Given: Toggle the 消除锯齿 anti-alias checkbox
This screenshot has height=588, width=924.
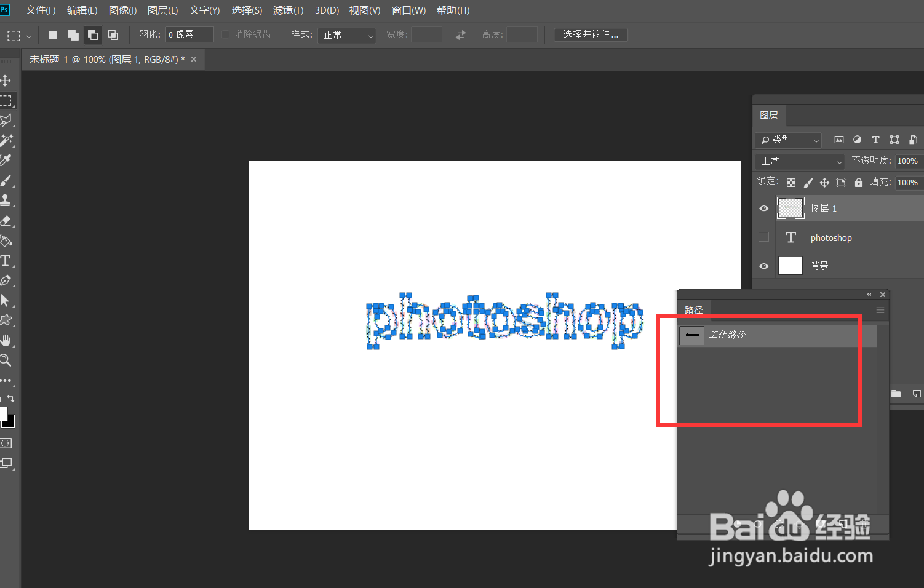Looking at the screenshot, I should [226, 34].
